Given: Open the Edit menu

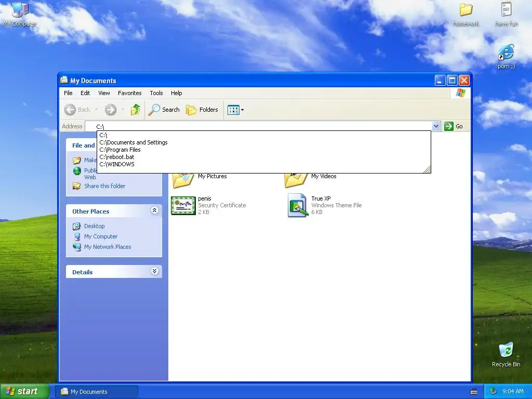Looking at the screenshot, I should [85, 93].
